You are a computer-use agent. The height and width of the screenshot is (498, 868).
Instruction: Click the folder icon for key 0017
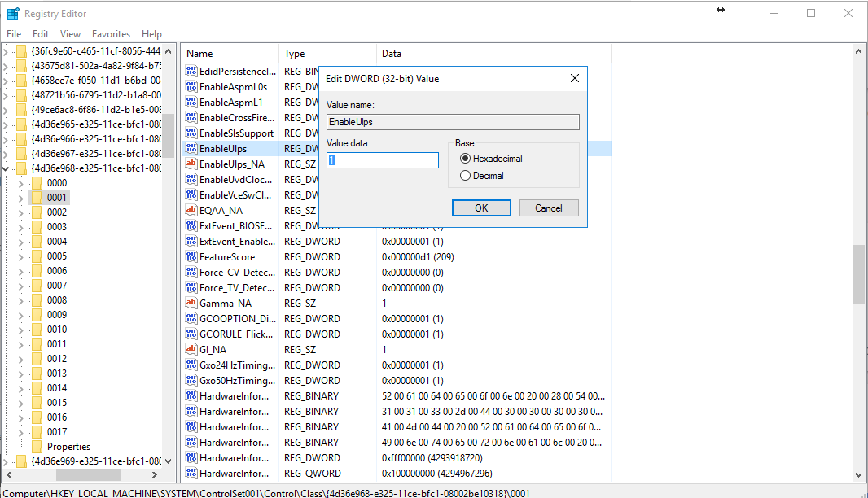[37, 431]
